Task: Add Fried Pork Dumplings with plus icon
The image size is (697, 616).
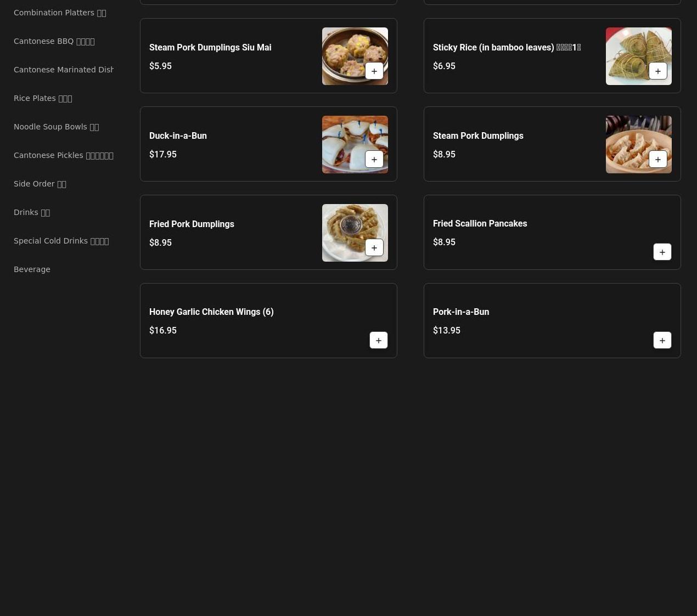Action: (x=374, y=247)
